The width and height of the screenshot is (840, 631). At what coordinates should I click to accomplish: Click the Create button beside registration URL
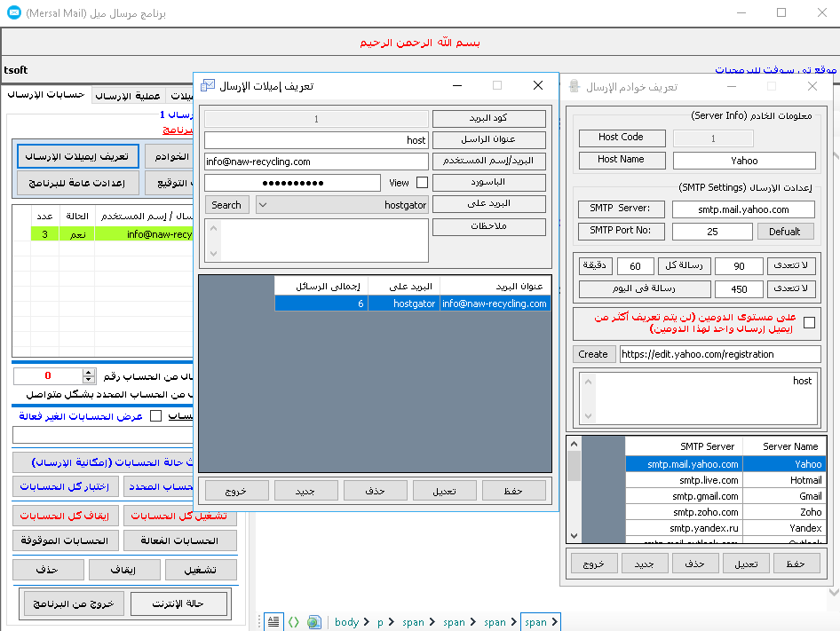coord(593,354)
